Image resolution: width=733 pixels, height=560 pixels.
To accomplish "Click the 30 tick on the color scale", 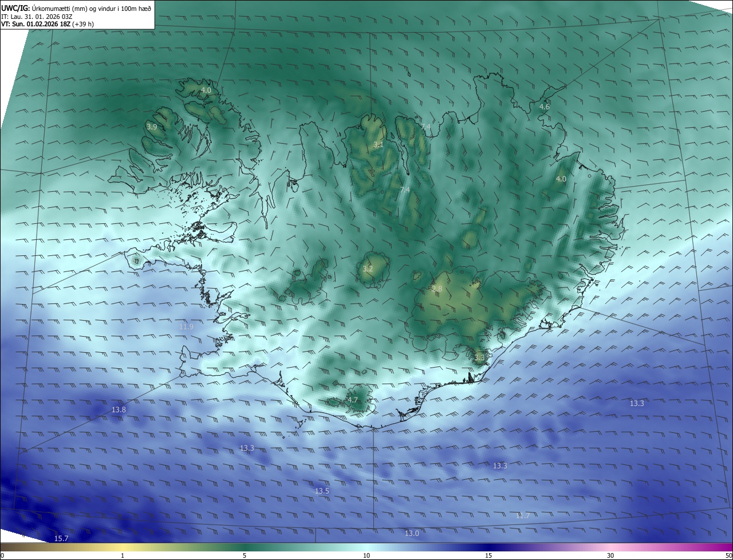I will (610, 555).
